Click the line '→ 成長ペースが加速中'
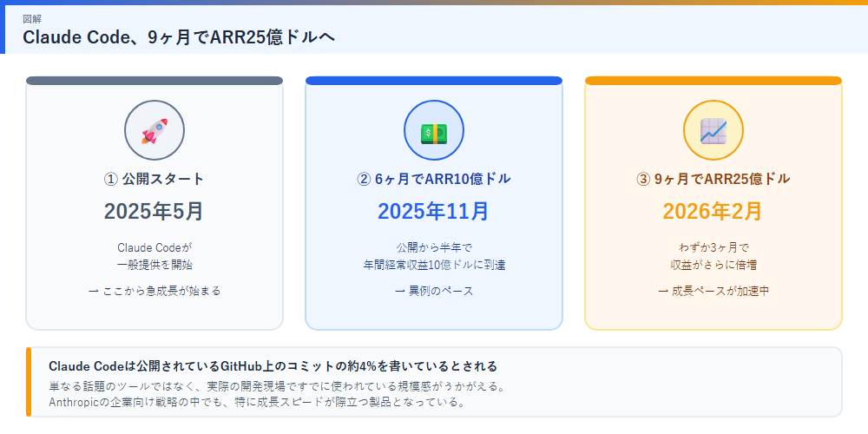The image size is (868, 434). pos(713,291)
